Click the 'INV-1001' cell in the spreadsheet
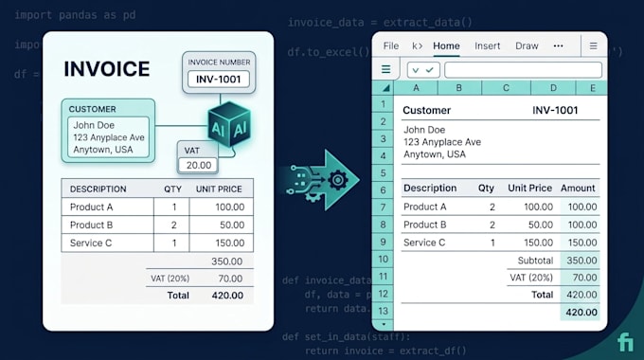The height and width of the screenshot is (360, 644). pos(555,110)
